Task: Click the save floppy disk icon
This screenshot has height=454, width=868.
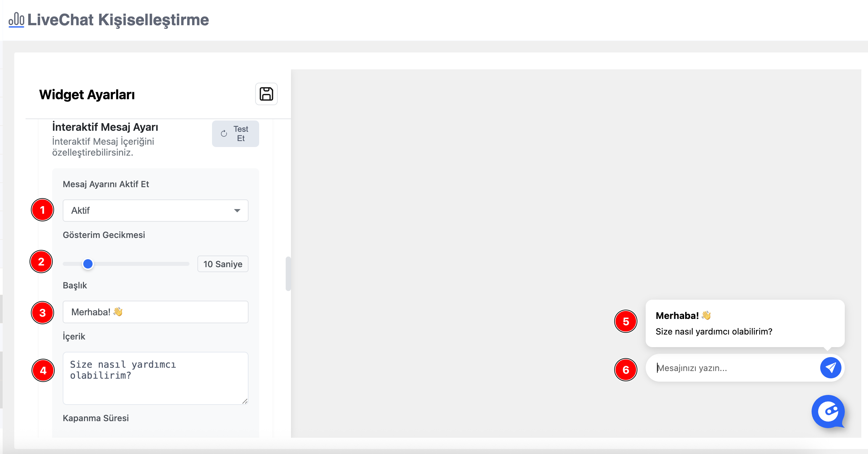Action: tap(266, 94)
